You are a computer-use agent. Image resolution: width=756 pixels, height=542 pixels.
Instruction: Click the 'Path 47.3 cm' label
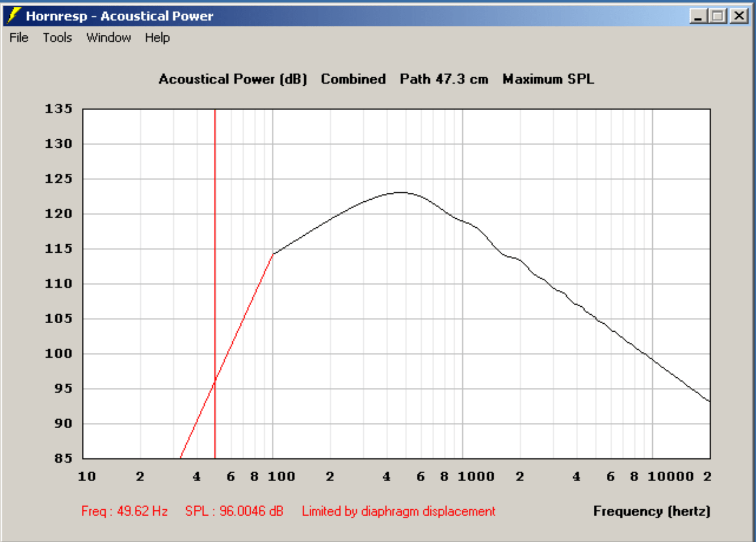click(x=444, y=79)
